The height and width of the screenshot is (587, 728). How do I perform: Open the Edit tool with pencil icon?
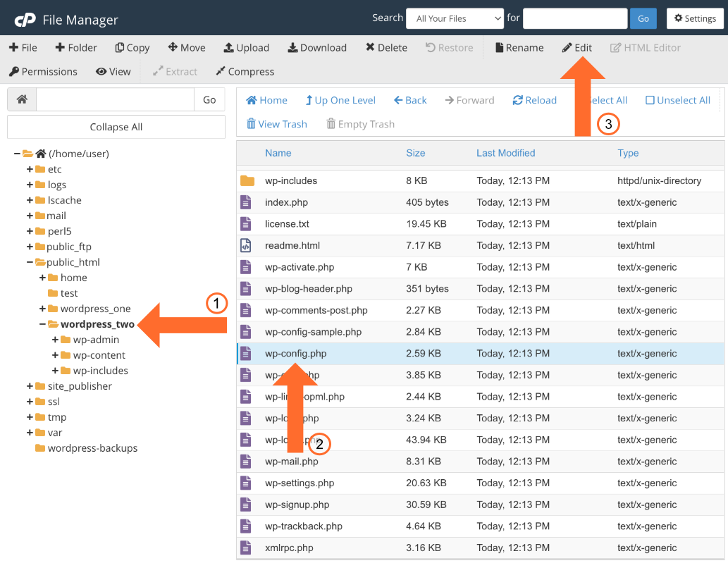click(576, 48)
